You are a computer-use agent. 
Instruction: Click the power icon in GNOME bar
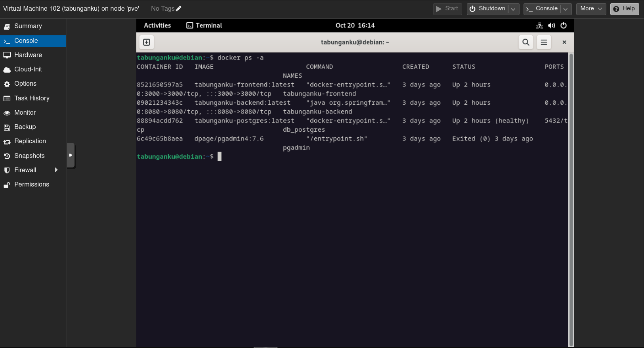click(564, 25)
